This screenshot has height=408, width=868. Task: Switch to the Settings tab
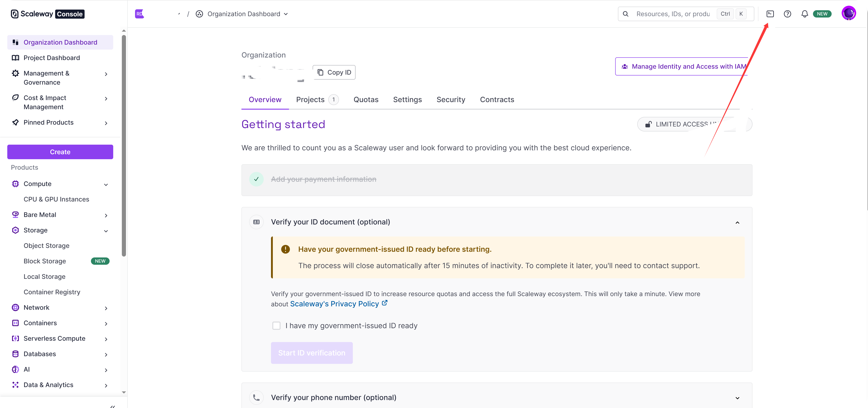pyautogui.click(x=407, y=100)
